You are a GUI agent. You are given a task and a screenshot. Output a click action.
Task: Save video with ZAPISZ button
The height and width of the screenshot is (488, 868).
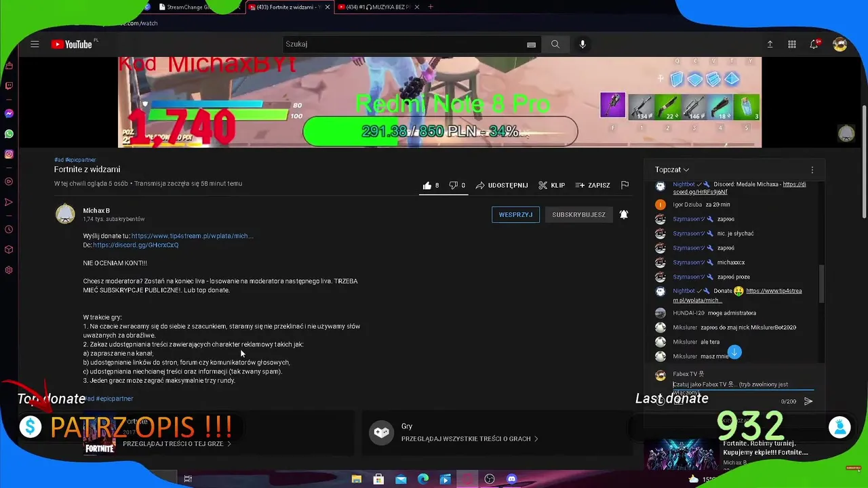tap(593, 185)
